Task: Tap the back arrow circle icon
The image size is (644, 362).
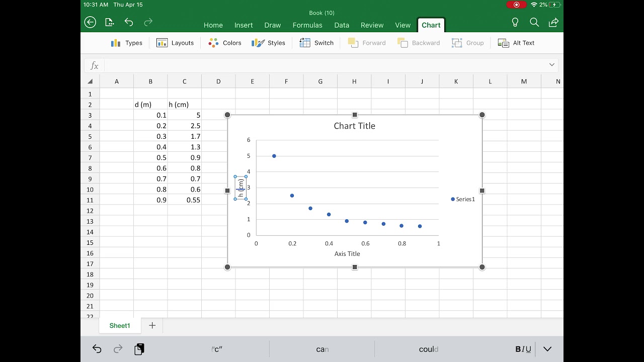Action: [x=90, y=22]
